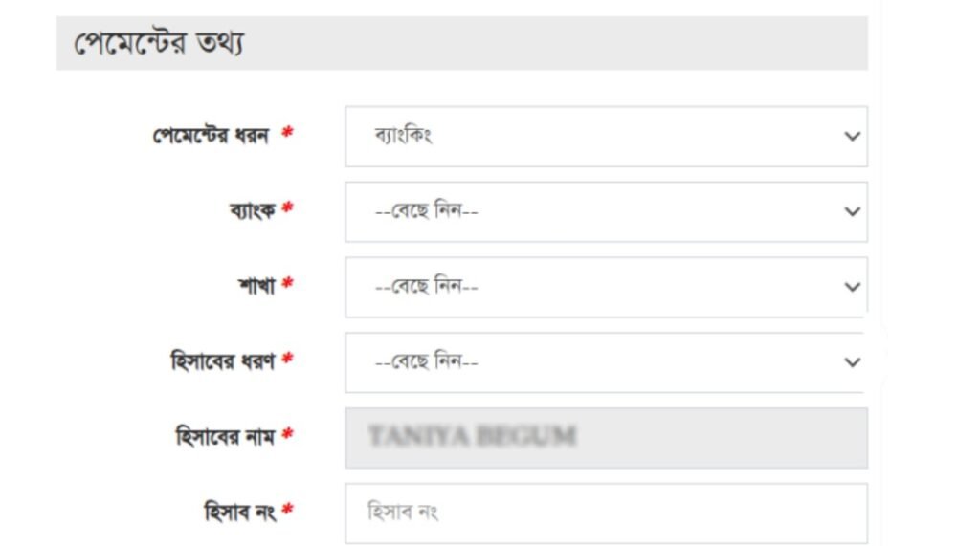
Task: Click the হিসাবের নাম field label
Action: (226, 437)
